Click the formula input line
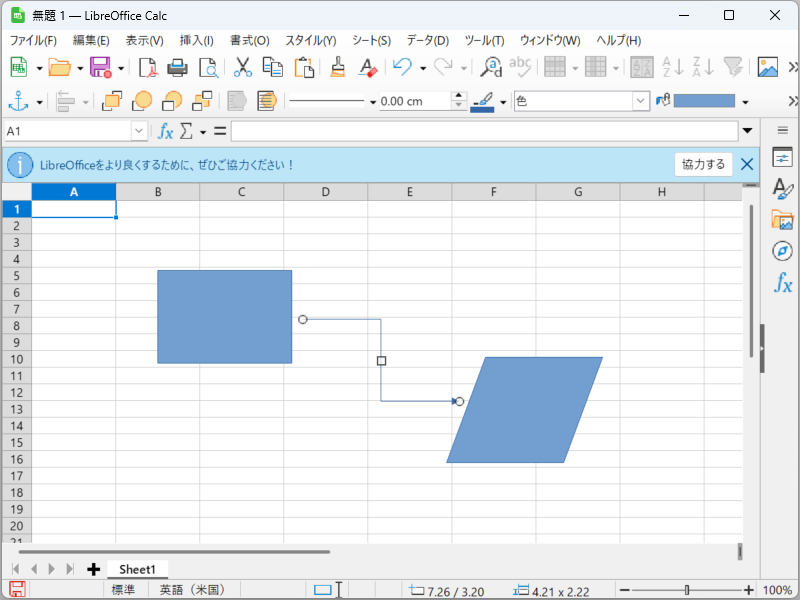 click(485, 131)
